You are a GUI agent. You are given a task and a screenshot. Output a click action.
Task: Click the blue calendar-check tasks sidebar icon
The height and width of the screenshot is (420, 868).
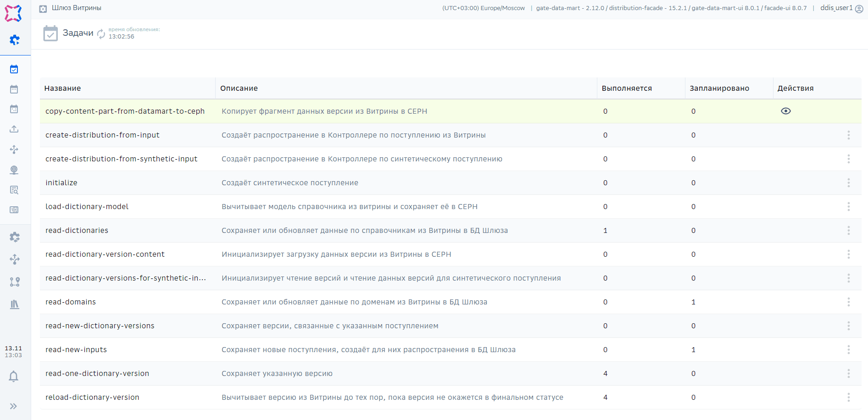14,69
